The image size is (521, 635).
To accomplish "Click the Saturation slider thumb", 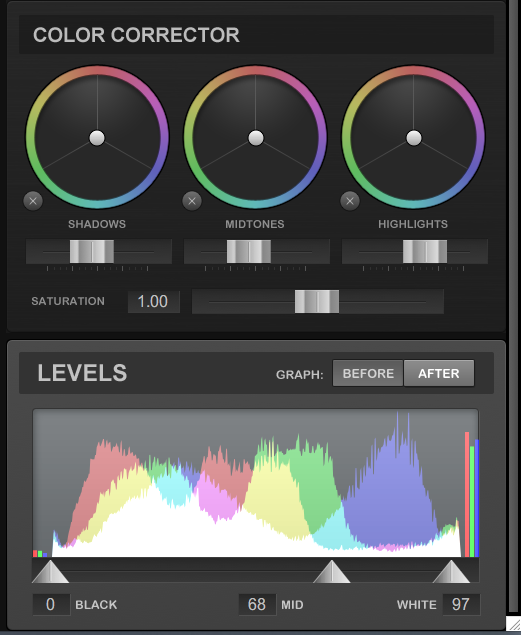I will pyautogui.click(x=317, y=301).
